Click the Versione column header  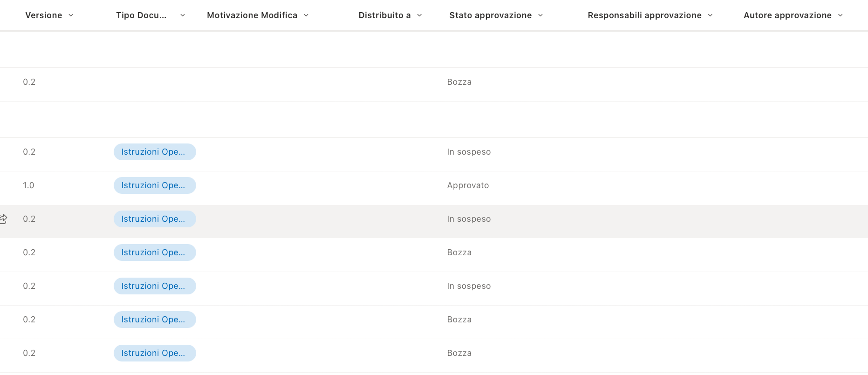click(x=44, y=15)
